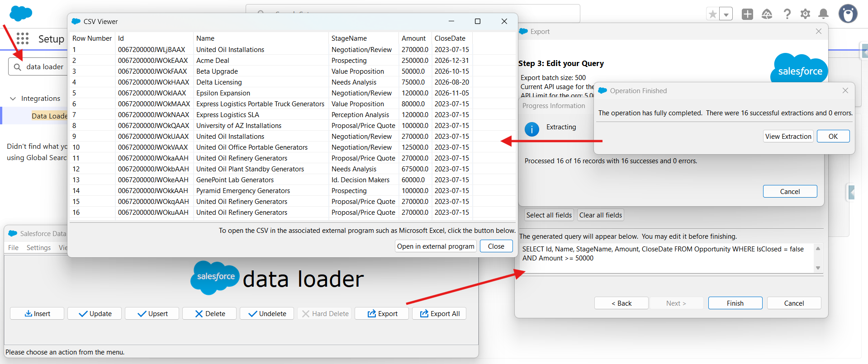Screen dimensions: 868x364
Task: Select the Delta Licensing name cell
Action: tap(261, 82)
